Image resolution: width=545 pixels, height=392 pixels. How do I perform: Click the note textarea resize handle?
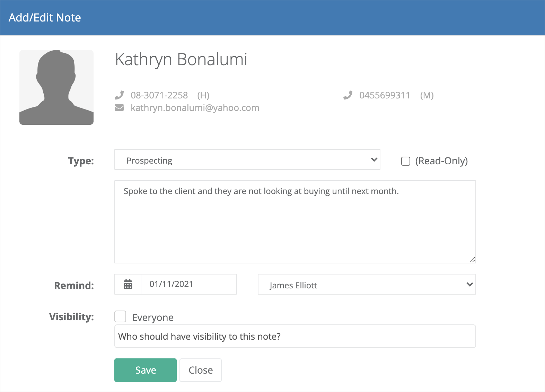472,260
